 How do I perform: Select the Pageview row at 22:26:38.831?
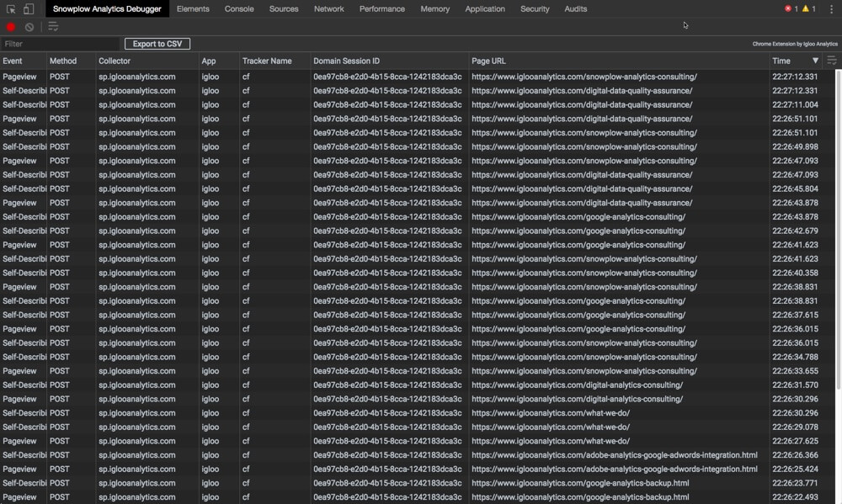(x=418, y=287)
